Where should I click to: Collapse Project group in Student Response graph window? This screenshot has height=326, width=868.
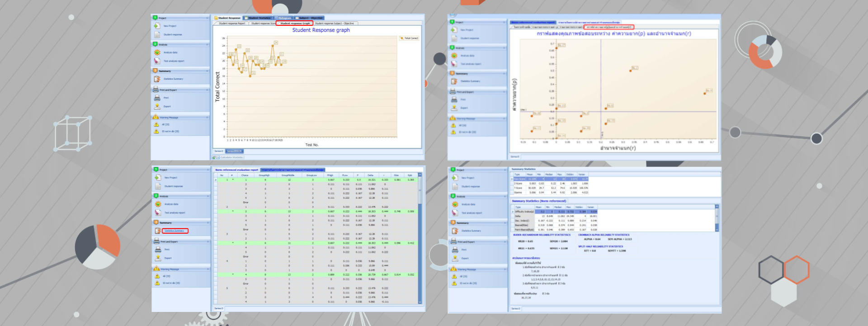207,18
